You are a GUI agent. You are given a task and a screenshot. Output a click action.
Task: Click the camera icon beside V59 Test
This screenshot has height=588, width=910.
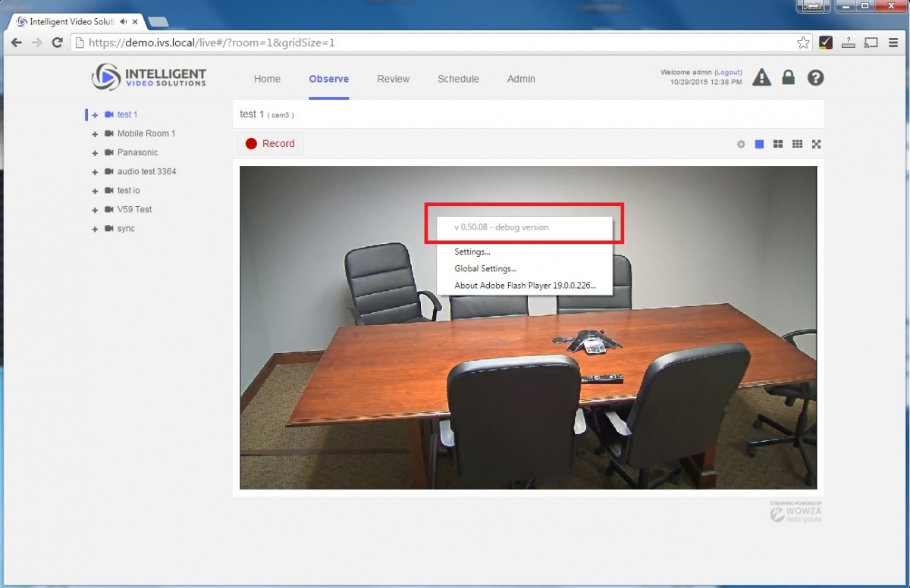coord(109,209)
